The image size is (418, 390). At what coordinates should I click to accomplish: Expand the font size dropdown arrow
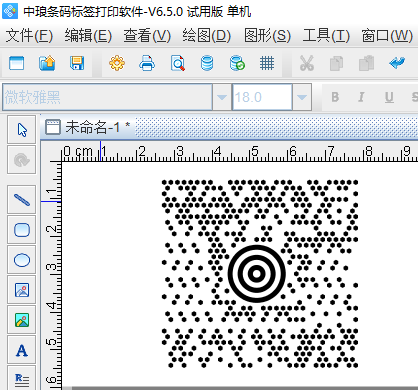(x=302, y=97)
